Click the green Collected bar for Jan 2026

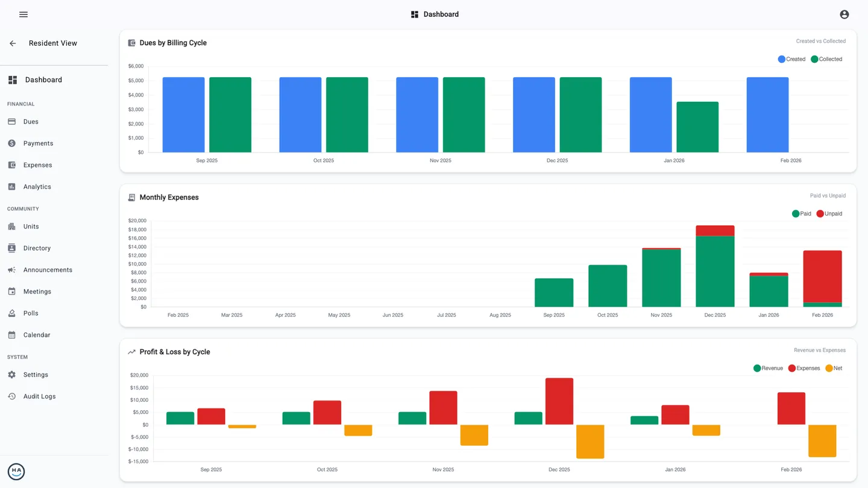(x=697, y=127)
